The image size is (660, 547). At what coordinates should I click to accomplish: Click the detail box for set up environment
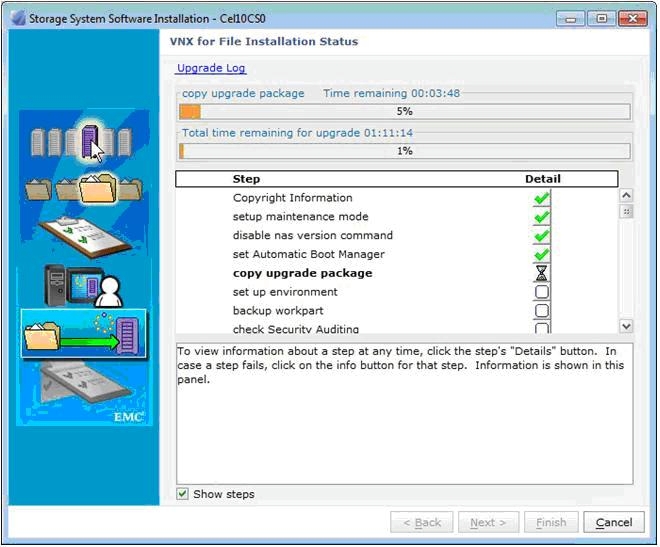[x=542, y=292]
